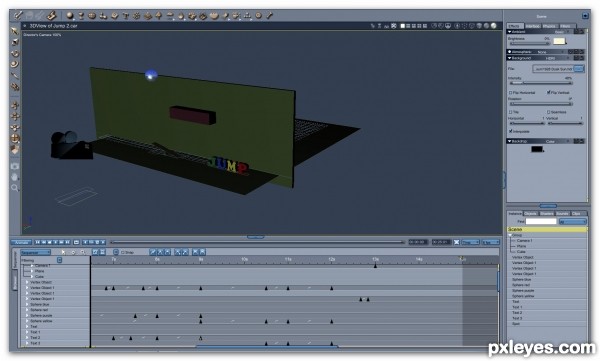This screenshot has height=361, width=600.
Task: Expand the Camera 1 track in sequencer
Action: click(x=32, y=266)
